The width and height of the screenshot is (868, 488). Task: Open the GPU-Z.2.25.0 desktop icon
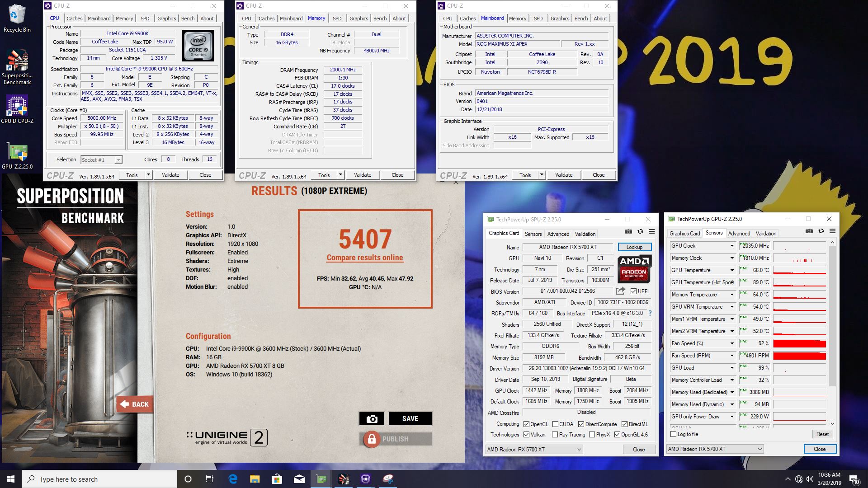[17, 156]
